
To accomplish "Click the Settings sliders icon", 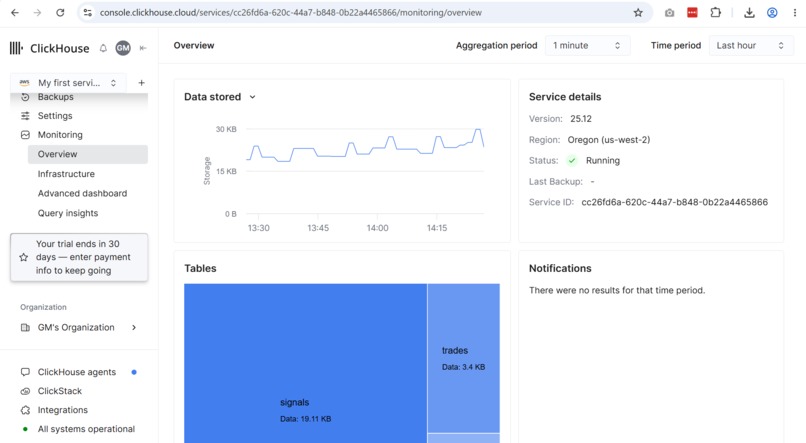I will (25, 116).
